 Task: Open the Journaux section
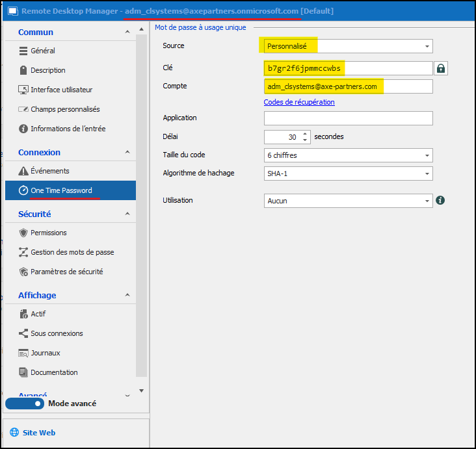click(45, 353)
